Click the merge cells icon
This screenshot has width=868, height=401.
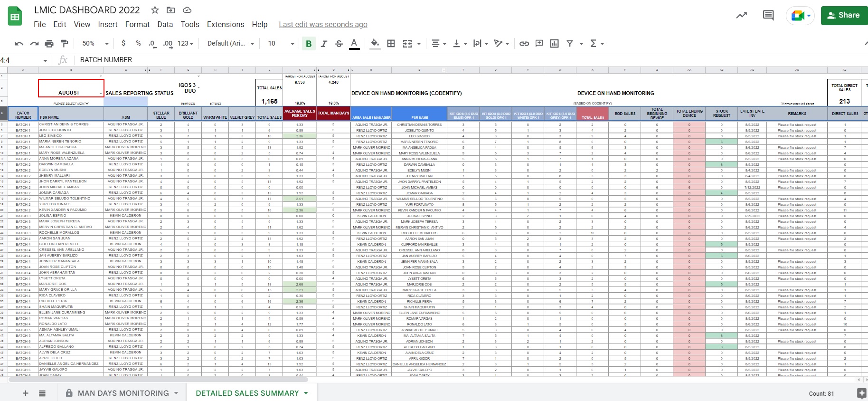[407, 44]
